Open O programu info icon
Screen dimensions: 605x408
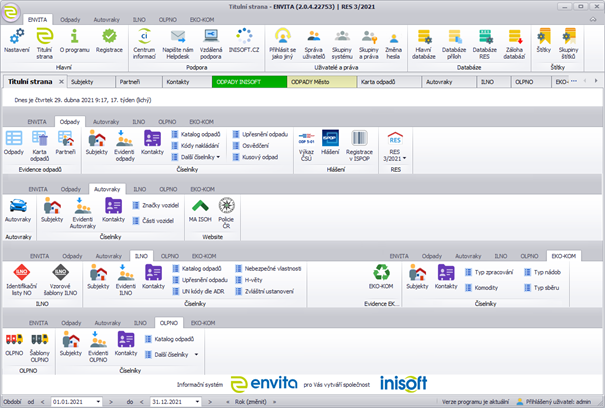point(74,41)
